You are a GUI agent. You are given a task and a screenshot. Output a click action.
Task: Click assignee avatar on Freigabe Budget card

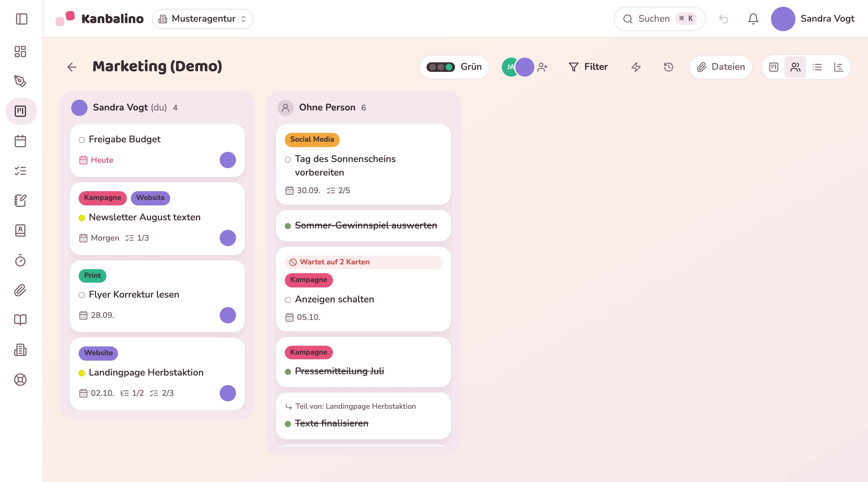[x=228, y=160]
